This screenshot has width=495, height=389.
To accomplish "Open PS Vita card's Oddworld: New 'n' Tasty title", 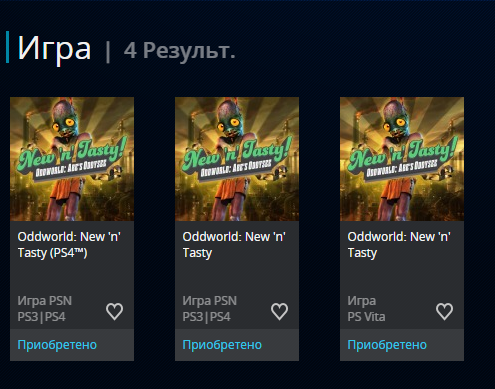I will [x=399, y=245].
